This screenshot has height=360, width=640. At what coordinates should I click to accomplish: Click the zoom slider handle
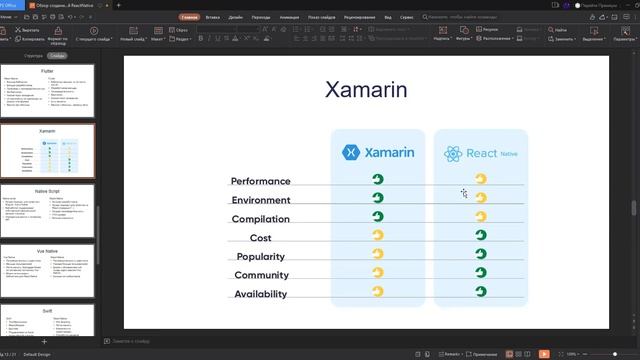point(615,354)
